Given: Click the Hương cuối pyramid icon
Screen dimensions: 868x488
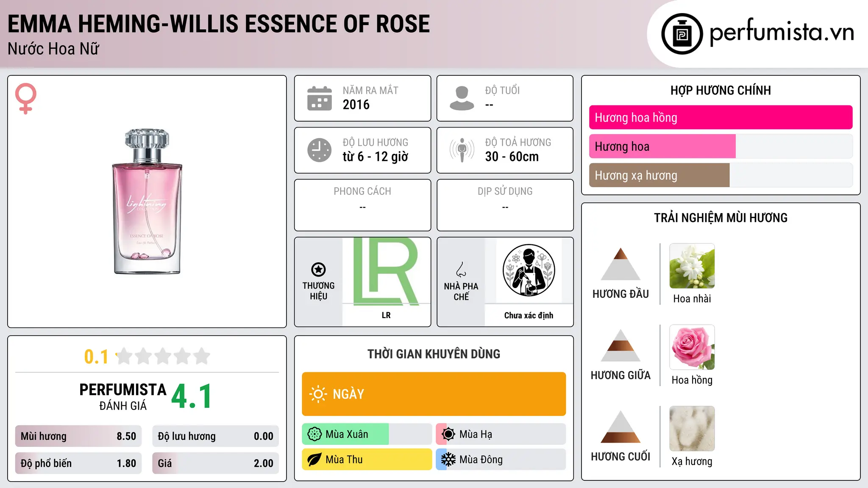Looking at the screenshot, I should (x=620, y=427).
